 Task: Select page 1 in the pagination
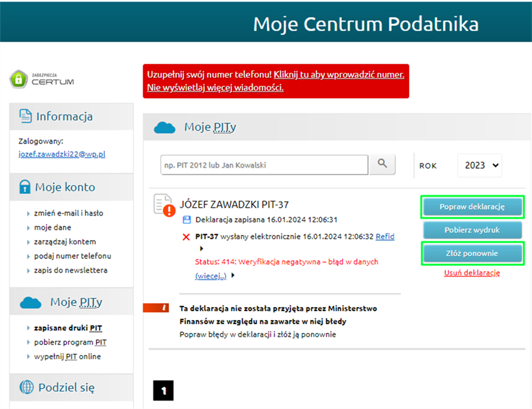point(163,390)
